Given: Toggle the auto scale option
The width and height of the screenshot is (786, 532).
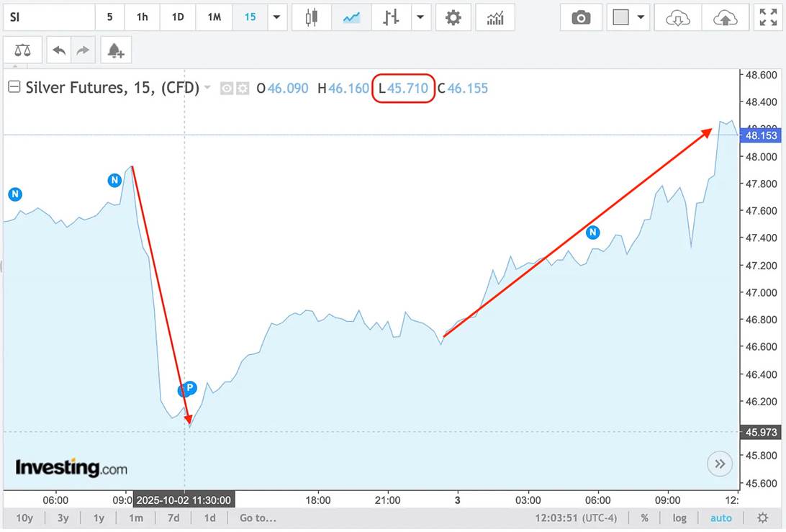Looking at the screenshot, I should point(720,518).
